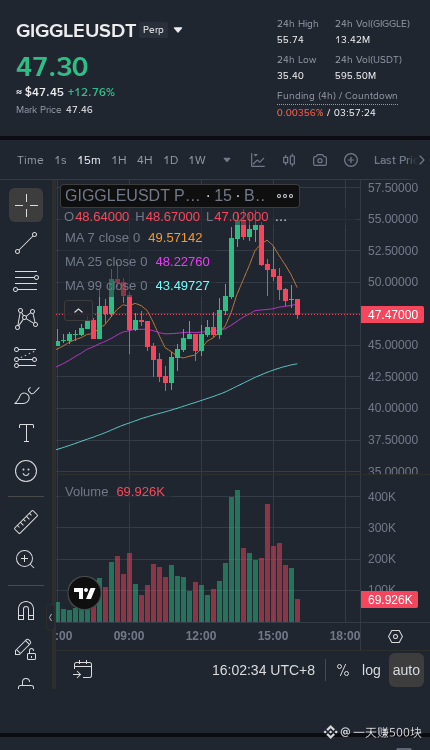Click the 13.42M GIGGLE volume value
This screenshot has width=430, height=750.
click(353, 40)
